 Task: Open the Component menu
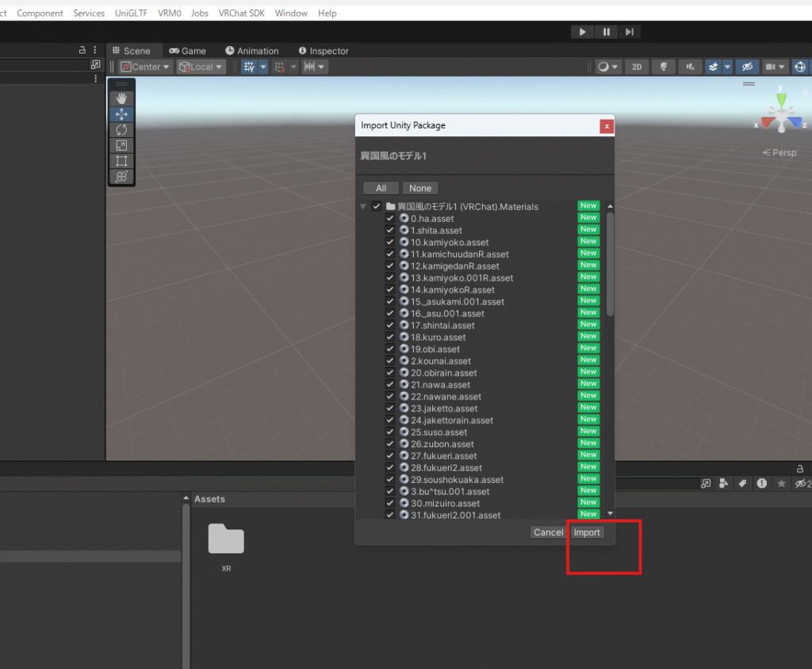[x=40, y=13]
